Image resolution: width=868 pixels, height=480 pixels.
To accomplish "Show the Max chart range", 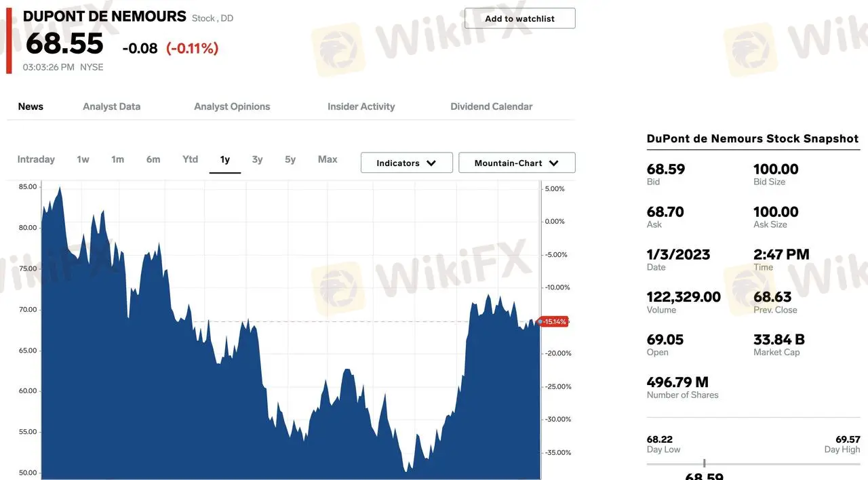I will tap(328, 159).
